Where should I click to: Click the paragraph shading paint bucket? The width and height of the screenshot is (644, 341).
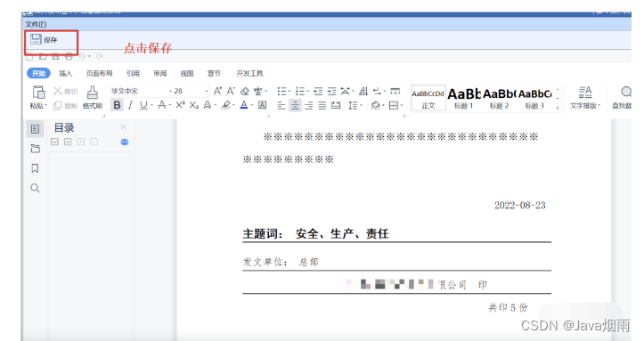(x=375, y=105)
